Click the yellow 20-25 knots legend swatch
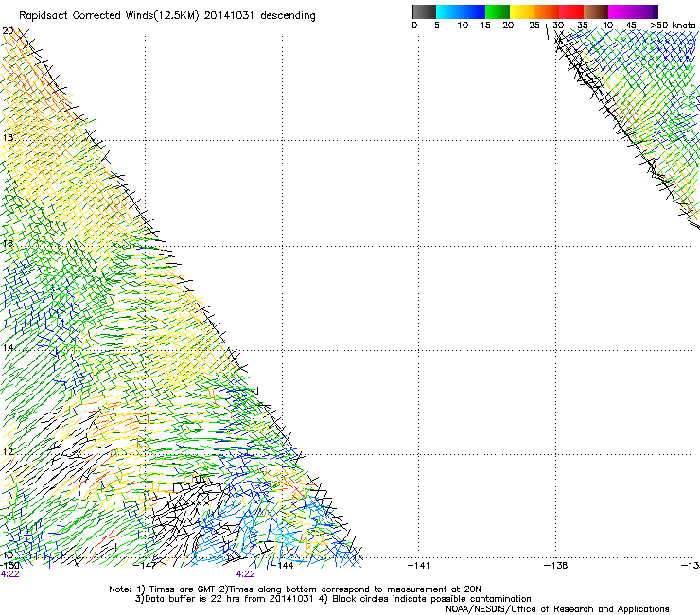The width and height of the screenshot is (700, 615). pyautogui.click(x=522, y=11)
